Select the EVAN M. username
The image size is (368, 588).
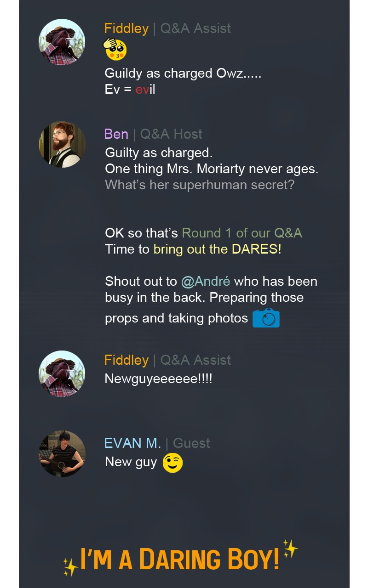132,443
